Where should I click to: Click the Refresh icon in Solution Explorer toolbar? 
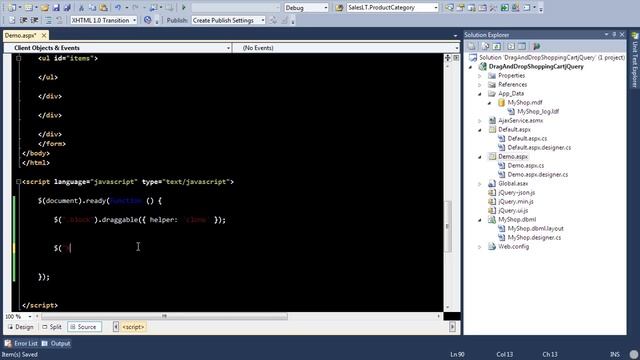pos(497,46)
